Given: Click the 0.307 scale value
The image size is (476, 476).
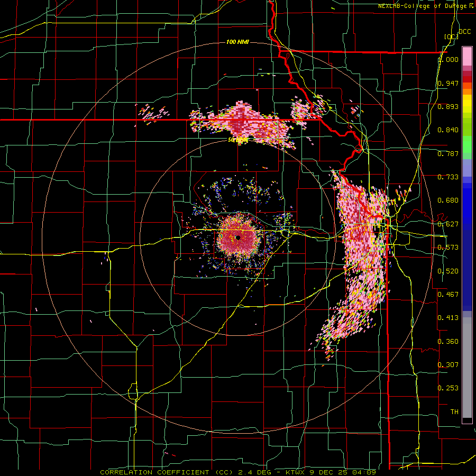Looking at the screenshot, I should [x=448, y=364].
